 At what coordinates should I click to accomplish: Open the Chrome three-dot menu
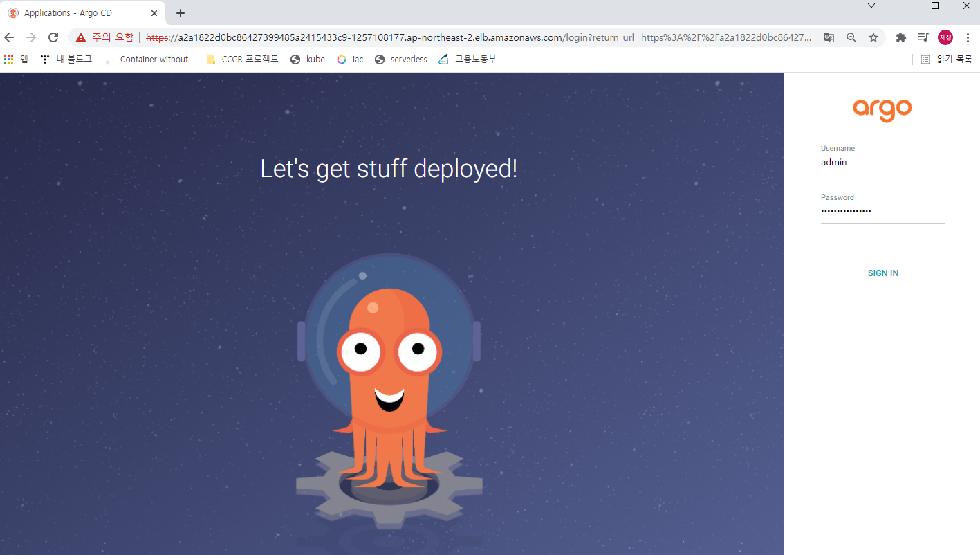click(968, 37)
